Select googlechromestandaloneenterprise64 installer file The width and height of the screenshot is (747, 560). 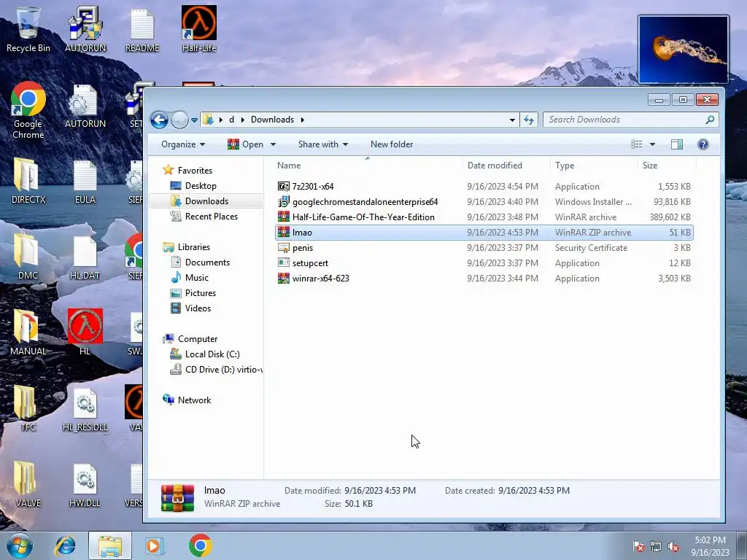(x=484, y=202)
